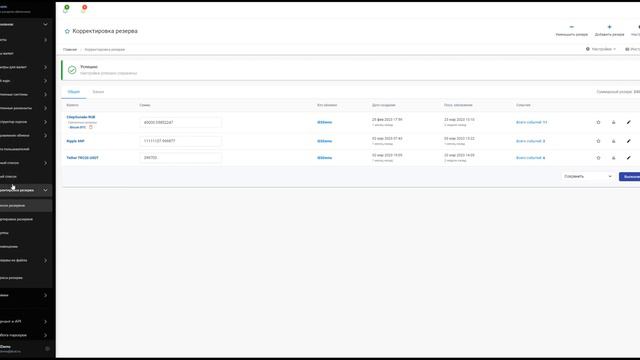This screenshot has height=360, width=640.
Task: Go to Главная in the breadcrumb
Action: click(x=70, y=49)
